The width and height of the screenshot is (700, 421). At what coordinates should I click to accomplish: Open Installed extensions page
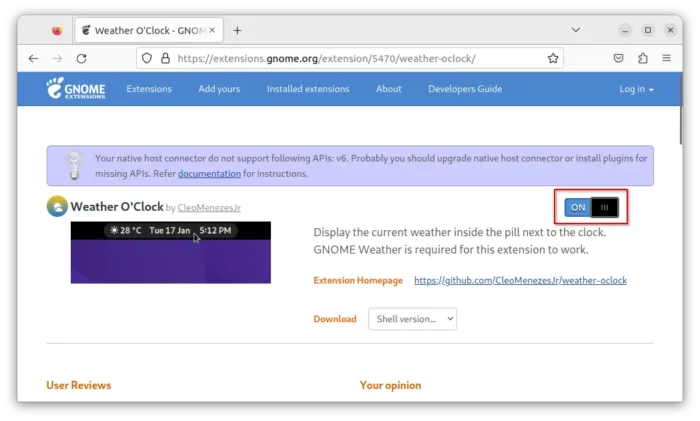click(x=308, y=89)
